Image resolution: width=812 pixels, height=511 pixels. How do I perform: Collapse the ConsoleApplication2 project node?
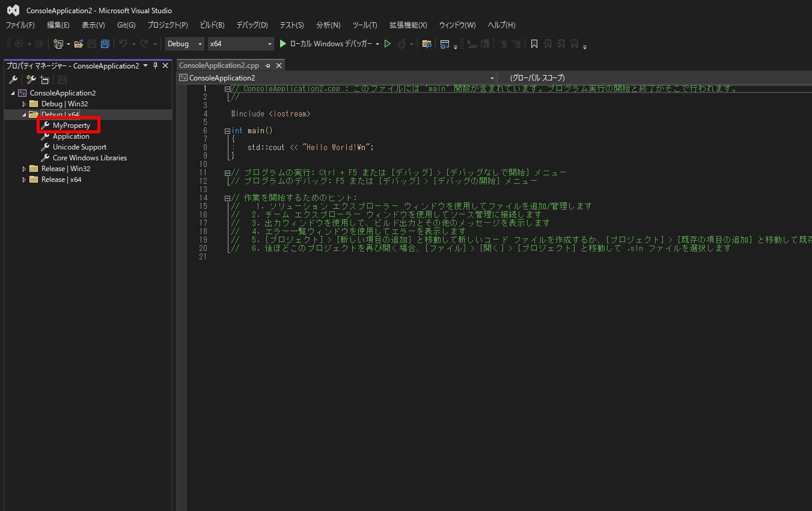pyautogui.click(x=13, y=93)
